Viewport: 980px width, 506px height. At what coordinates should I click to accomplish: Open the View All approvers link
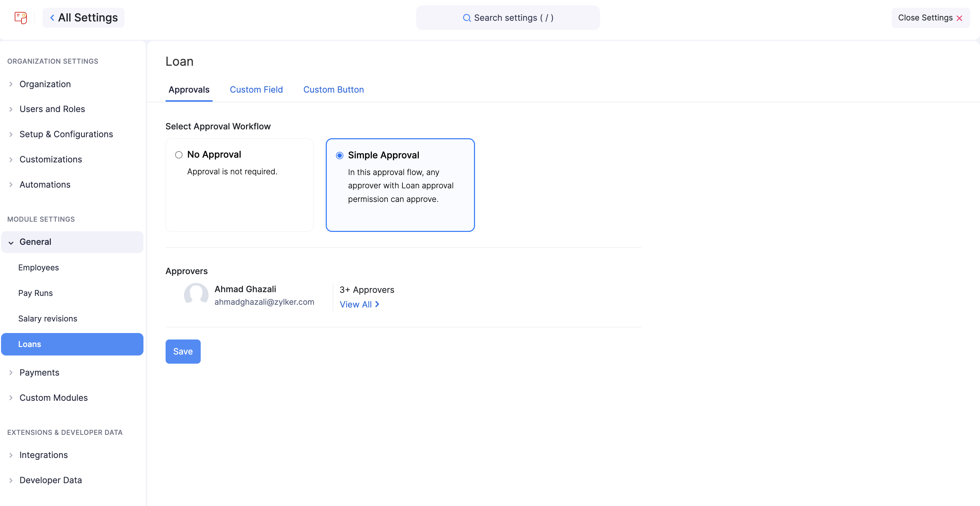coord(356,304)
